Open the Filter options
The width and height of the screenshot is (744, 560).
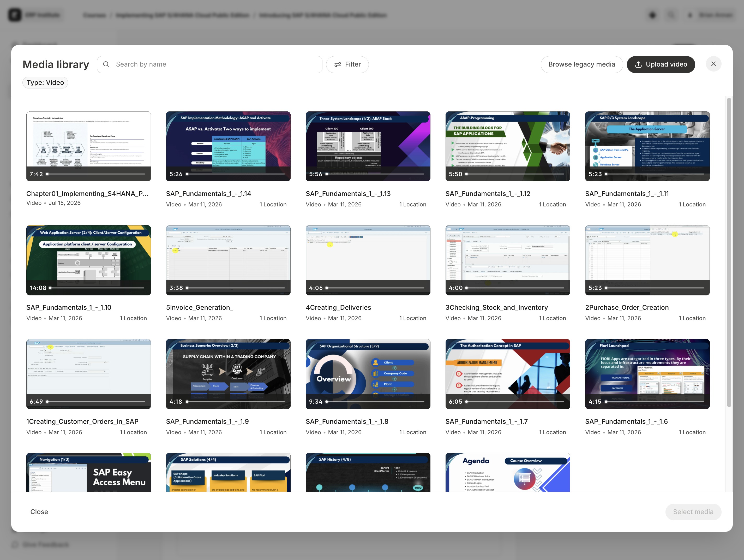347,64
